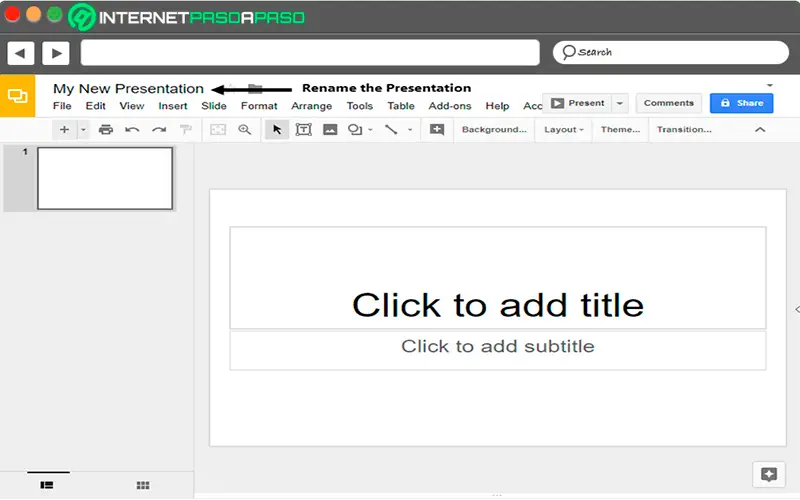Open the Arrange menu
Image resolution: width=800 pixels, height=500 pixels.
coord(312,106)
